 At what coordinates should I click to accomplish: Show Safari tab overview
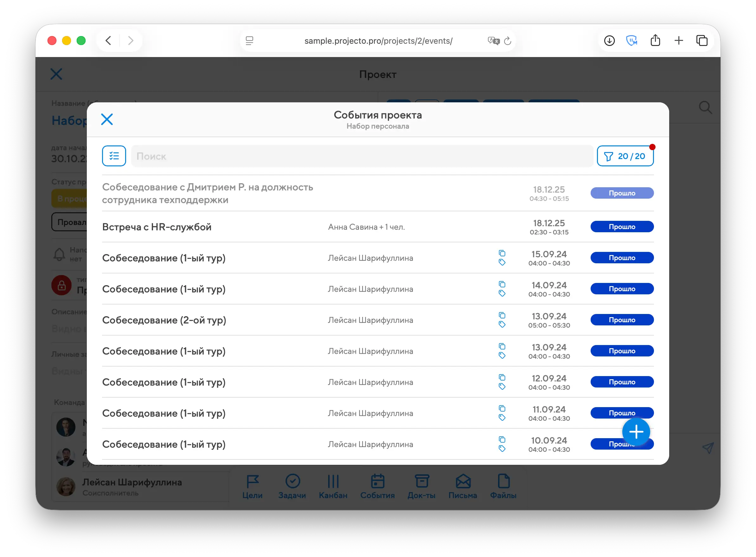(x=702, y=41)
